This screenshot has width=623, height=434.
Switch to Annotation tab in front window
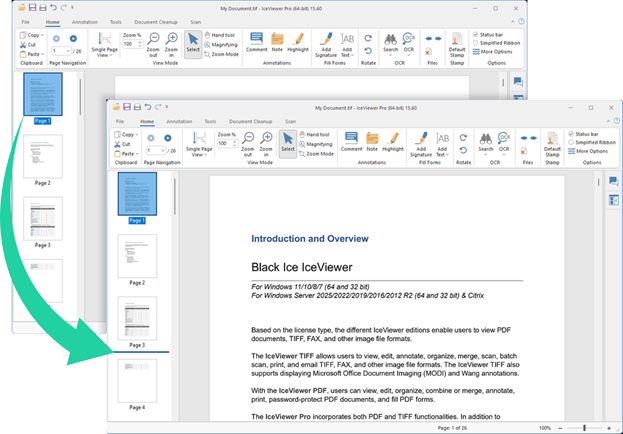click(180, 120)
